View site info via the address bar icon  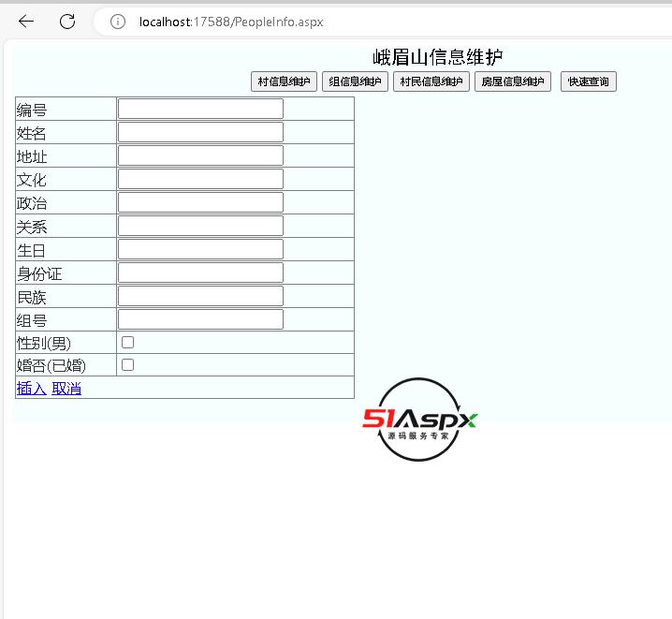point(118,22)
